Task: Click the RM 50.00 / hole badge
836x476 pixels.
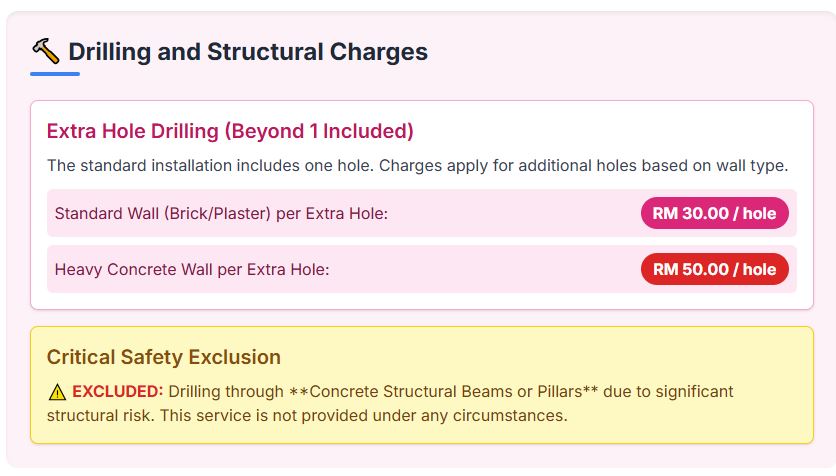Action: point(714,269)
